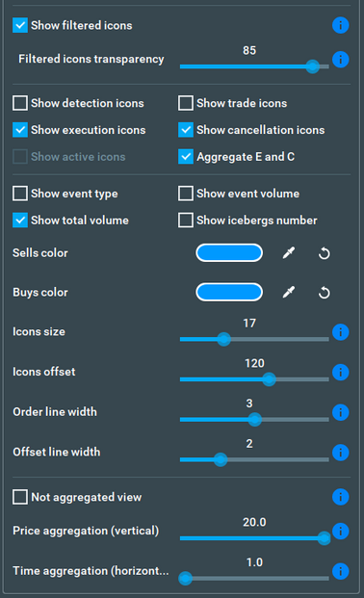Click the Icons size slider handle
Viewport: 364px width, 598px height.
tap(224, 339)
